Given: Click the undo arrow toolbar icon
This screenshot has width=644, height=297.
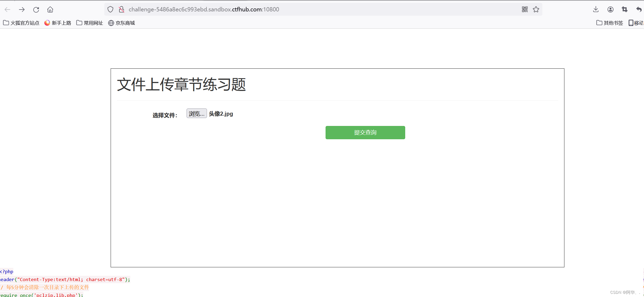Looking at the screenshot, I should [x=639, y=10].
